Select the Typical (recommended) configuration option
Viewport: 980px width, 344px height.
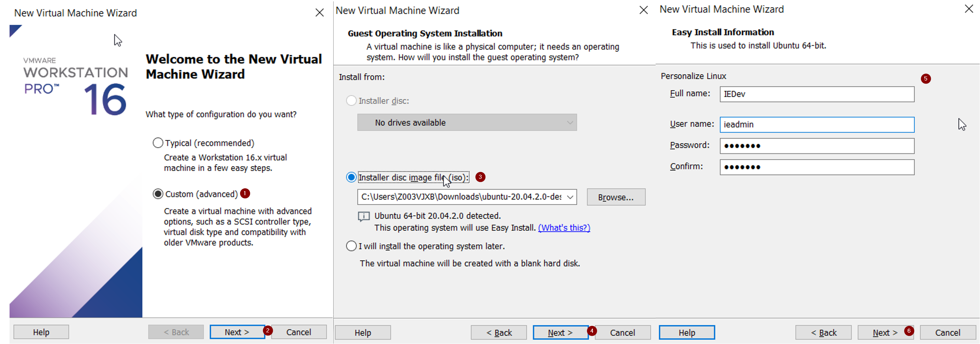pos(158,142)
